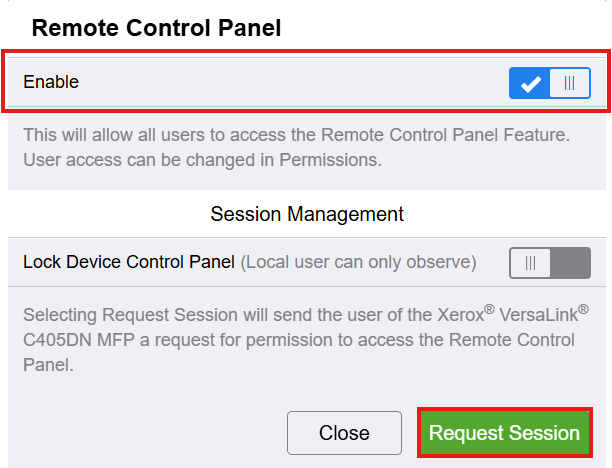Click the grip lines on Enable switch
Viewport: 612px width, 468px height.
[x=569, y=84]
